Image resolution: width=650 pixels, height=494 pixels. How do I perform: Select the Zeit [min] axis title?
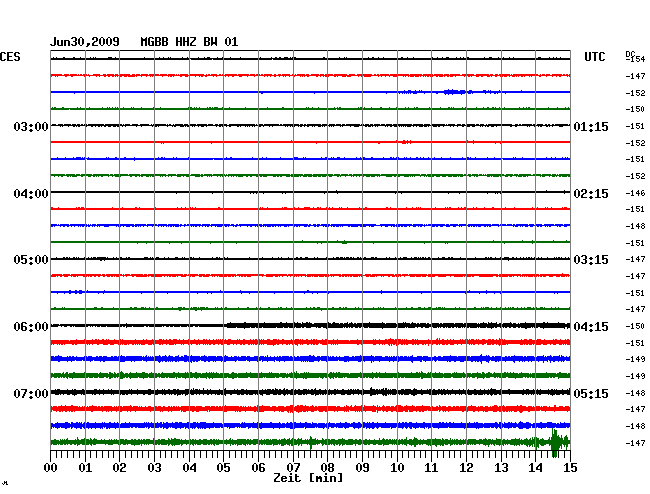click(308, 478)
